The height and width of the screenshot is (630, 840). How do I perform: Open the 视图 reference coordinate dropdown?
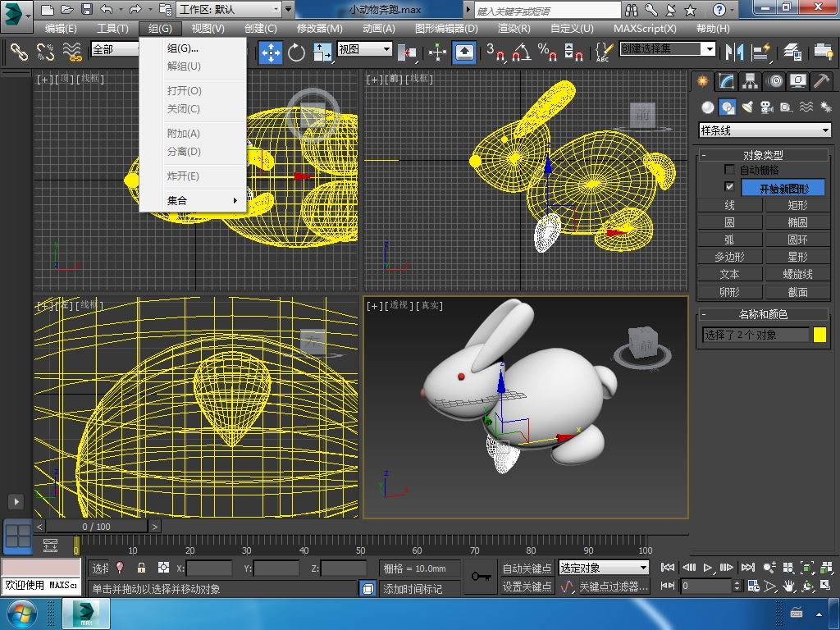point(365,49)
